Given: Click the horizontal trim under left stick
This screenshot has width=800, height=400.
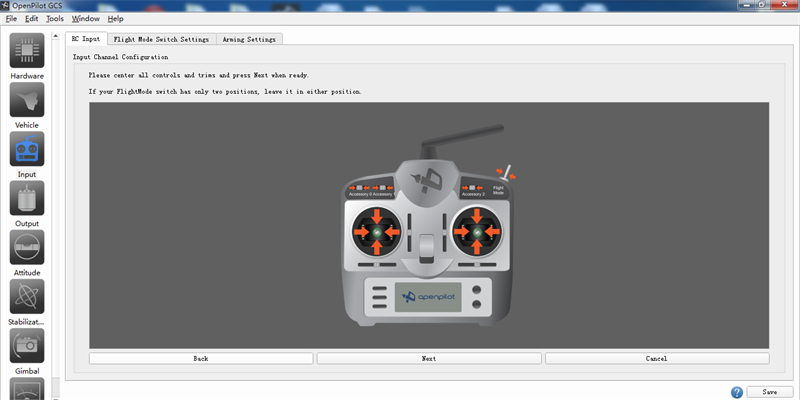Looking at the screenshot, I should (377, 265).
